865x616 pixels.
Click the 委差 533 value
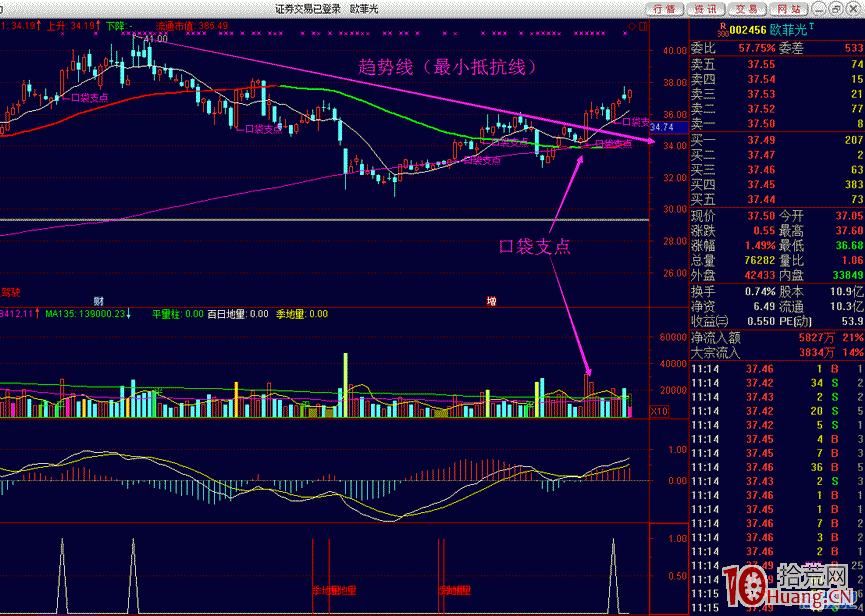click(853, 49)
